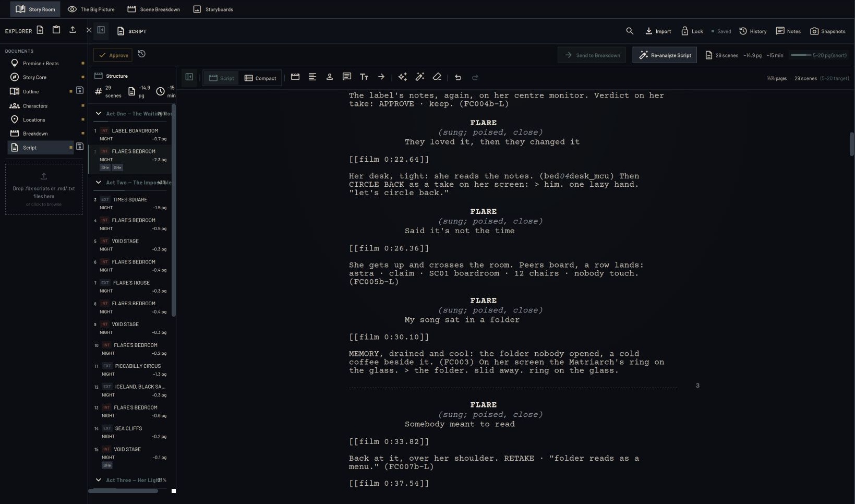Click the eraser icon in toolbar

[437, 77]
